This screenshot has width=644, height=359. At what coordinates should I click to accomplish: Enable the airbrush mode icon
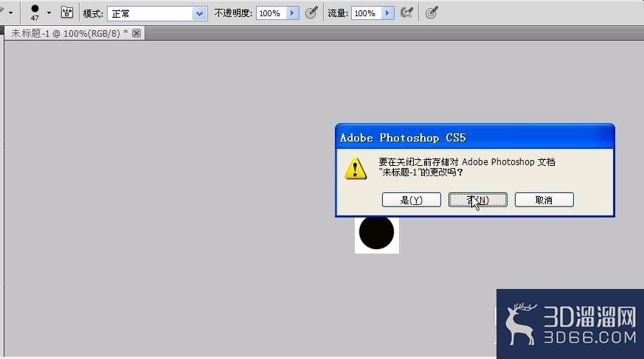[x=406, y=13]
